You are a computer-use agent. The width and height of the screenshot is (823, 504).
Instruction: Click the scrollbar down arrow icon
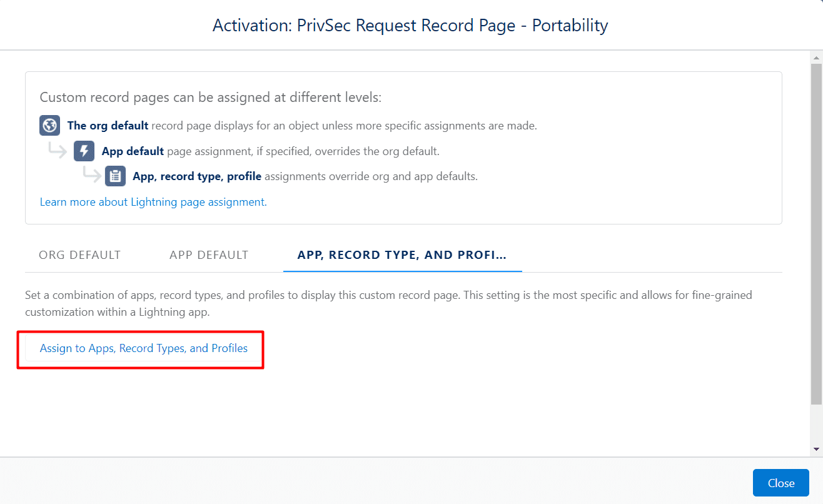(x=817, y=448)
